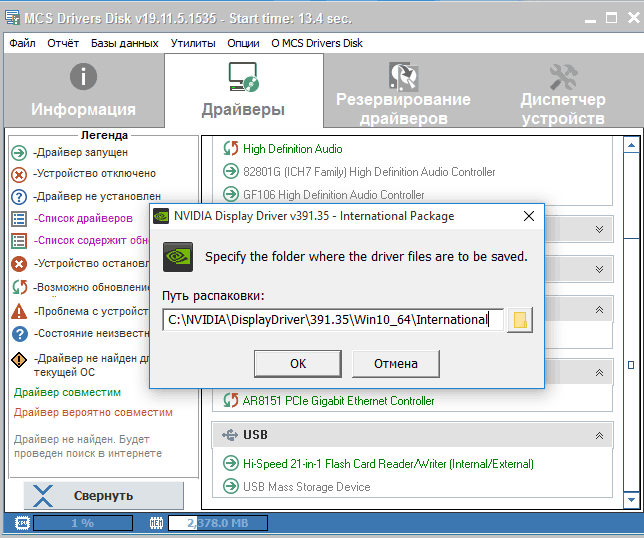
Task: Open the Утилиты menu
Action: pyautogui.click(x=193, y=43)
